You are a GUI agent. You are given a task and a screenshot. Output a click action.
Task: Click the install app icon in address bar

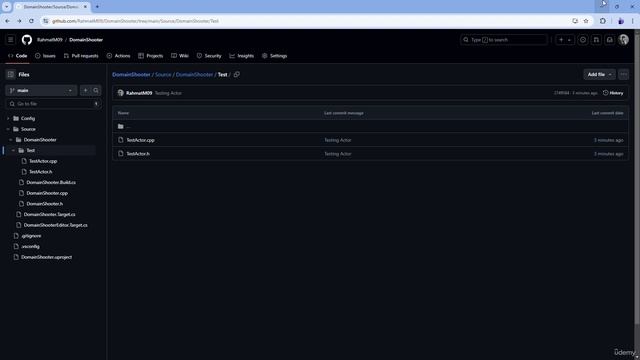575,21
